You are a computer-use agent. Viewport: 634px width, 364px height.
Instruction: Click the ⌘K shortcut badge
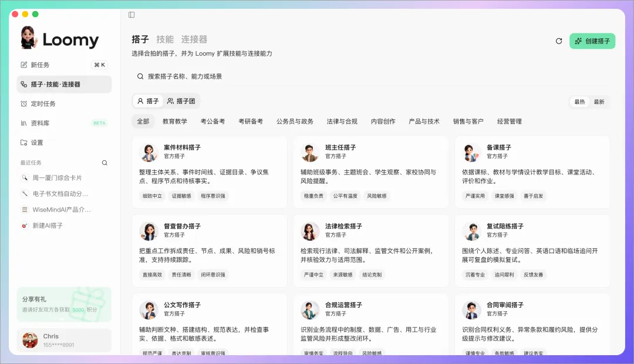click(x=99, y=65)
